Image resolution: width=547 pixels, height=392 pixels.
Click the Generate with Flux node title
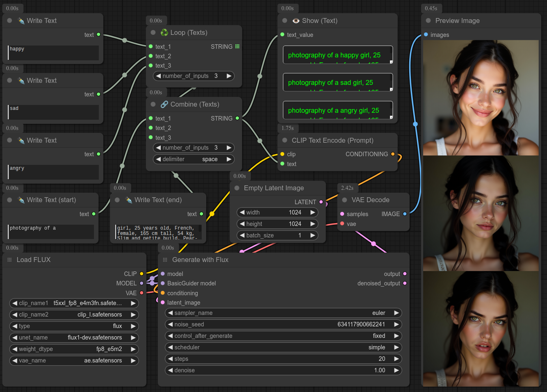200,260
